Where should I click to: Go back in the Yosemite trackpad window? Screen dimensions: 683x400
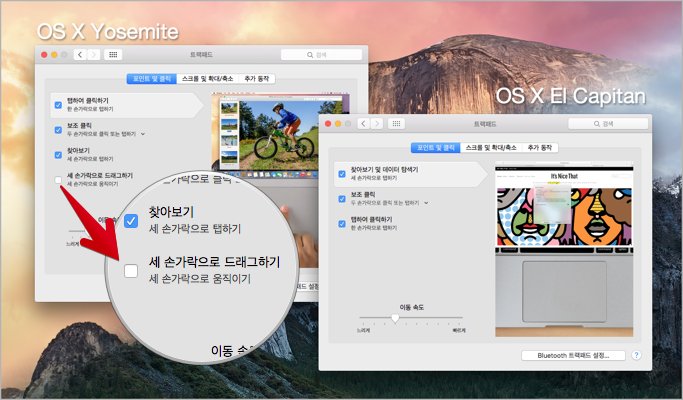pos(80,54)
